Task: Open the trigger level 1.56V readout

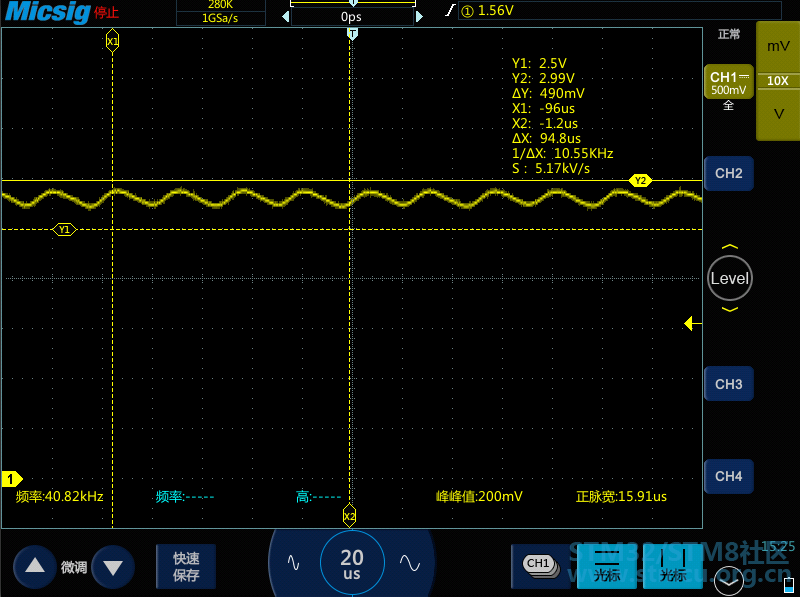Action: [619, 10]
